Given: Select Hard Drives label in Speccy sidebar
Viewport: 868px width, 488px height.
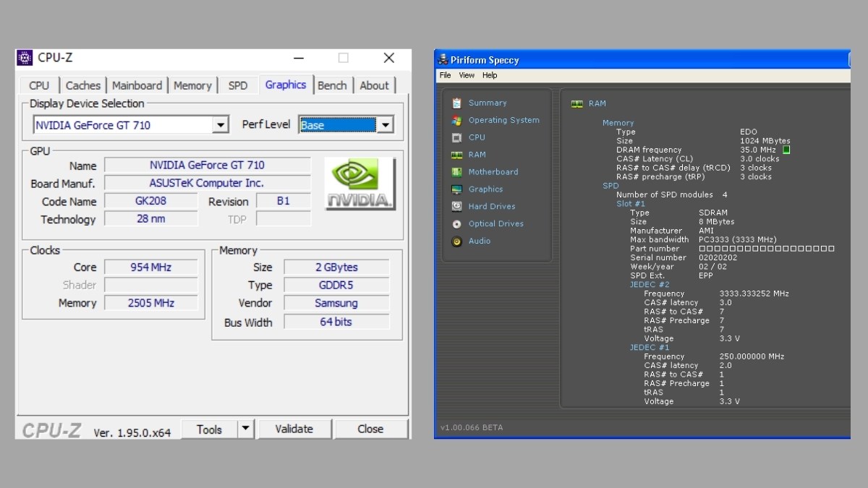Looking at the screenshot, I should click(x=491, y=206).
